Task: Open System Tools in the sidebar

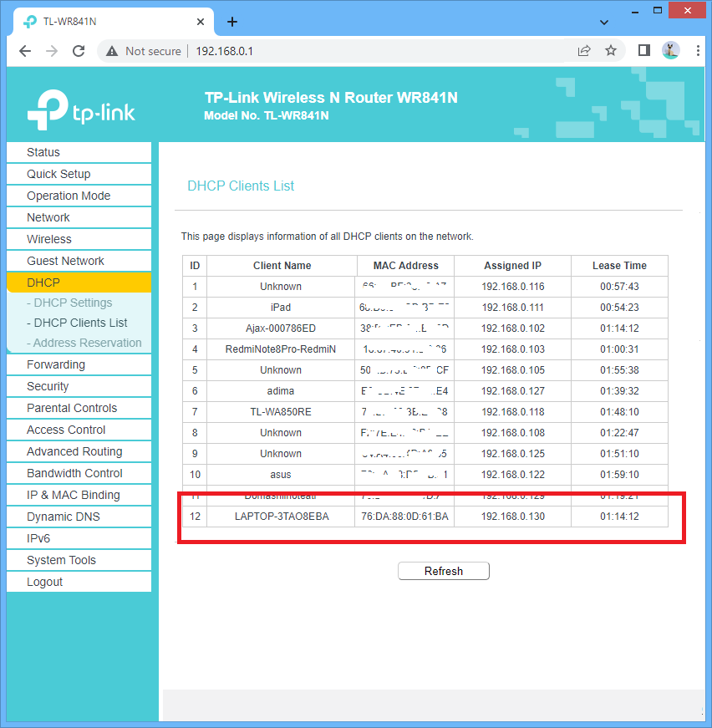Action: tap(79, 560)
